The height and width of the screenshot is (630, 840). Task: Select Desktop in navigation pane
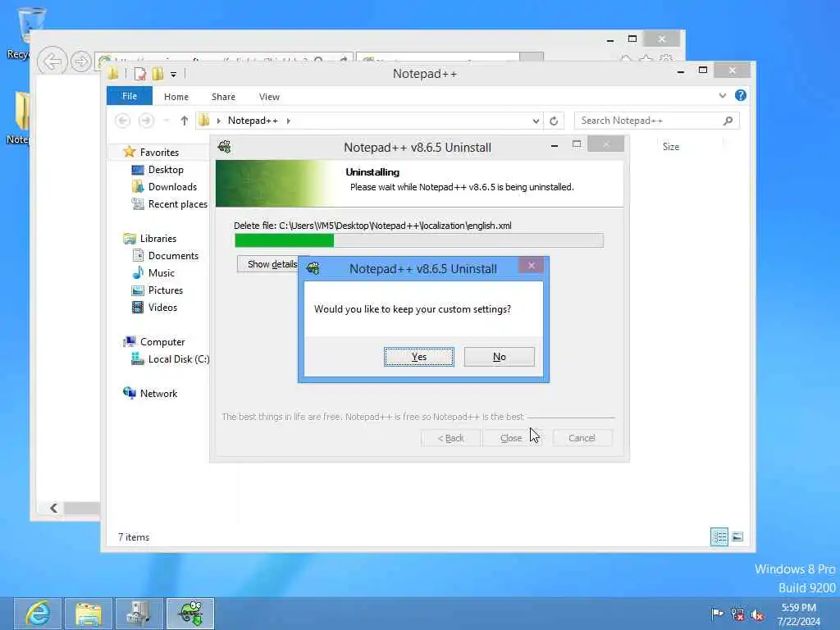click(166, 170)
